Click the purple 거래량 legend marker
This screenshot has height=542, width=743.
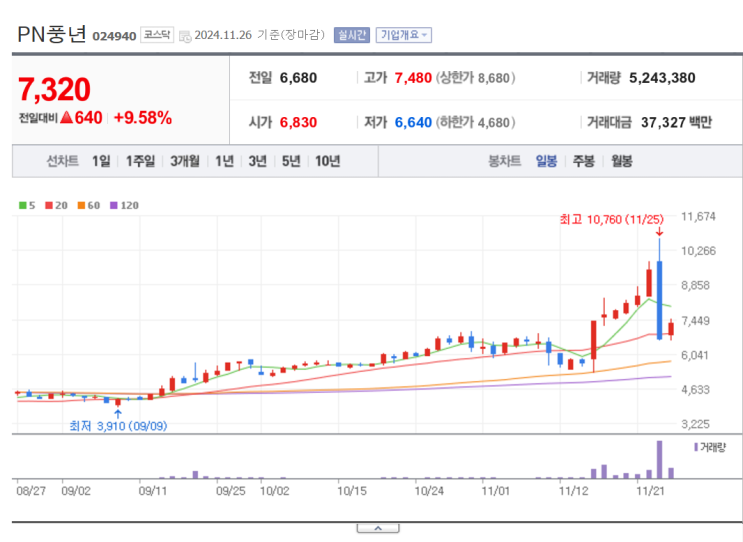tap(696, 447)
